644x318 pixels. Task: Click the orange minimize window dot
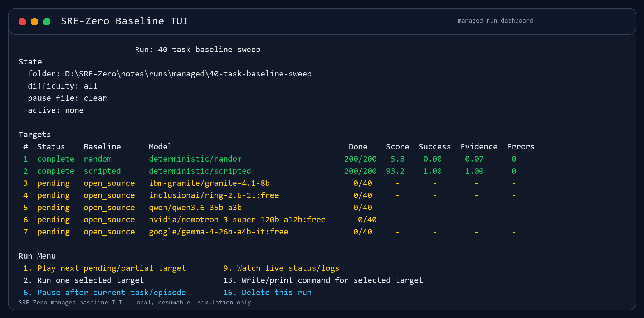[35, 21]
